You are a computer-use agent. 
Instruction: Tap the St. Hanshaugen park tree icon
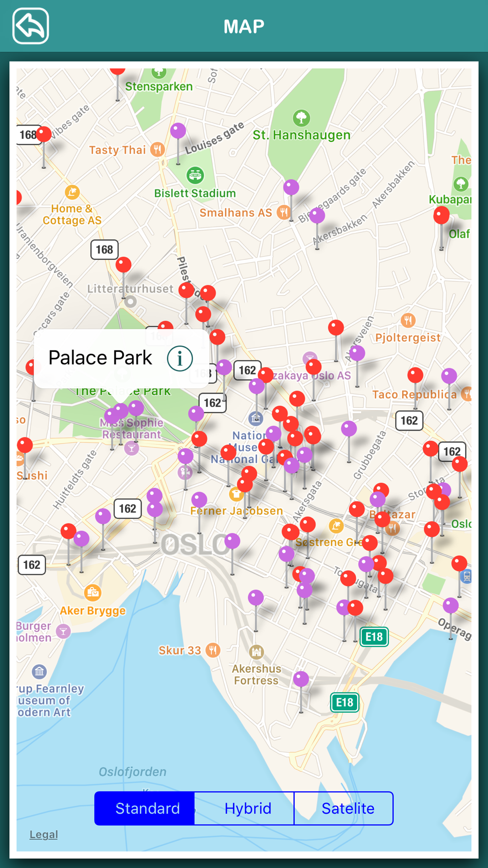coord(301,118)
